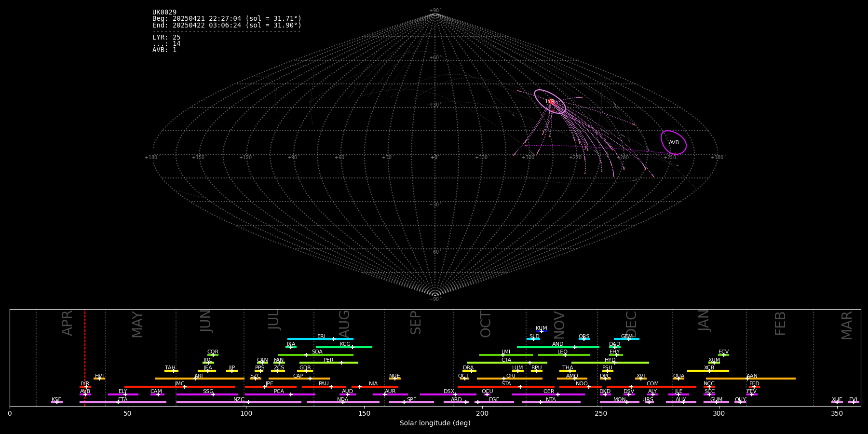The width and height of the screenshot is (868, 434).
Task: Click the PCA shower label
Action: 279,392
